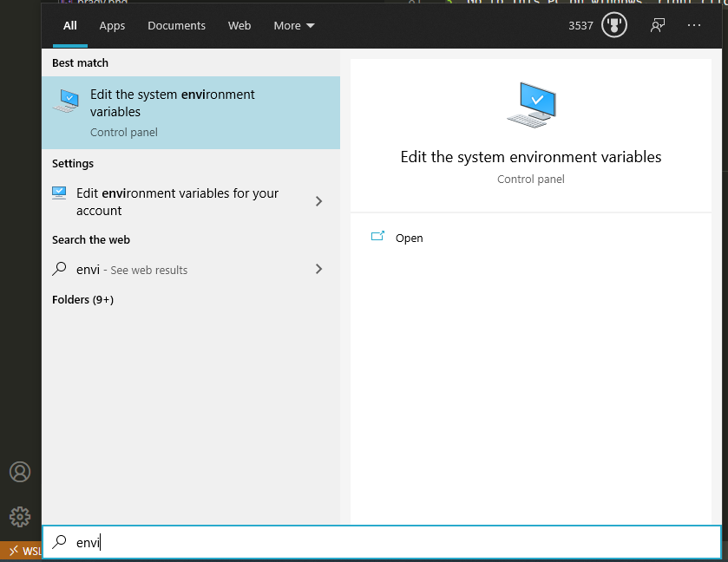Open the settings gear in the sidebar
This screenshot has width=728, height=562.
tap(19, 517)
